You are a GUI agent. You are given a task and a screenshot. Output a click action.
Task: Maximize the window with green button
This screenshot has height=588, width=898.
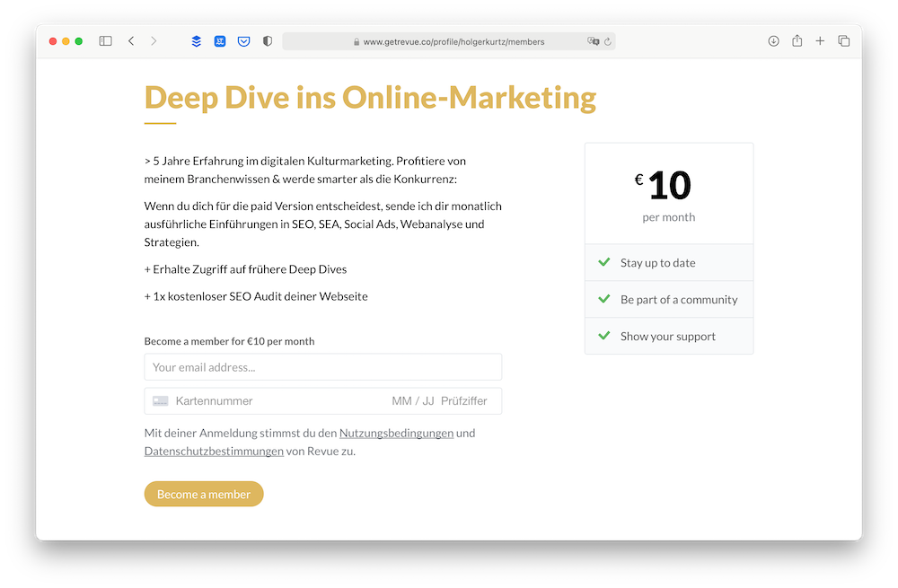pyautogui.click(x=79, y=41)
